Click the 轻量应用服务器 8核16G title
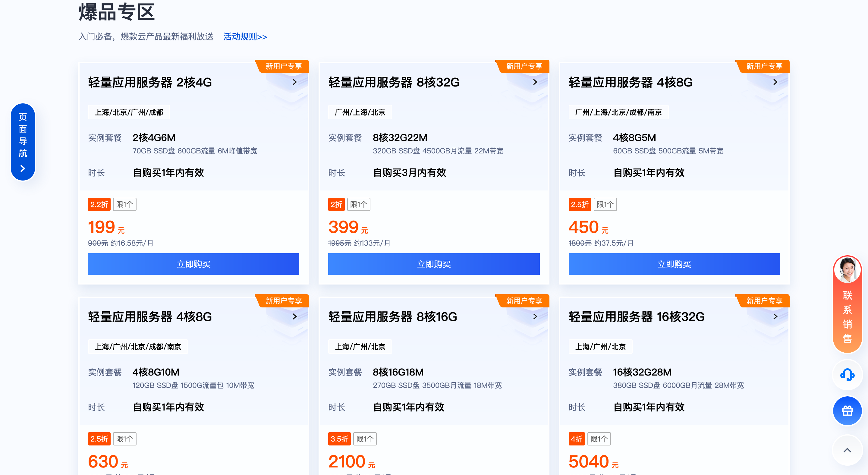 [392, 317]
